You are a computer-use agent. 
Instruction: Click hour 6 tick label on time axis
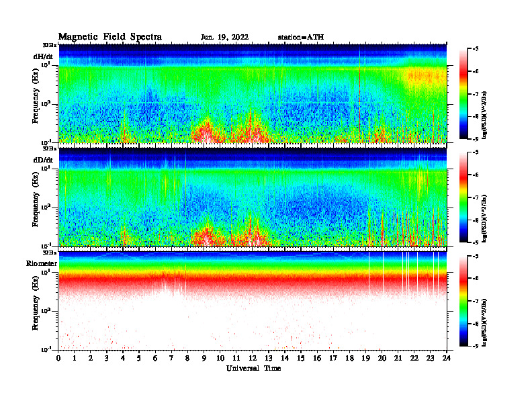(x=155, y=358)
